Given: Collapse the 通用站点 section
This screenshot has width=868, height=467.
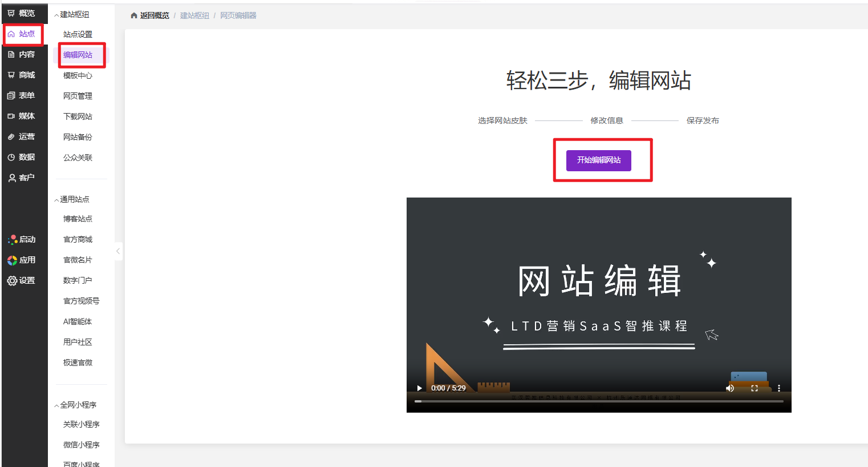Looking at the screenshot, I should coord(56,200).
